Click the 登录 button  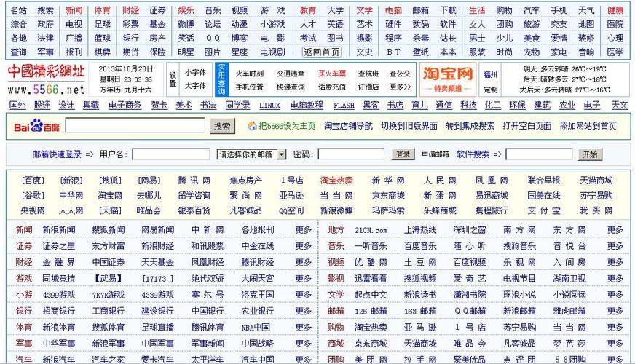click(x=403, y=154)
